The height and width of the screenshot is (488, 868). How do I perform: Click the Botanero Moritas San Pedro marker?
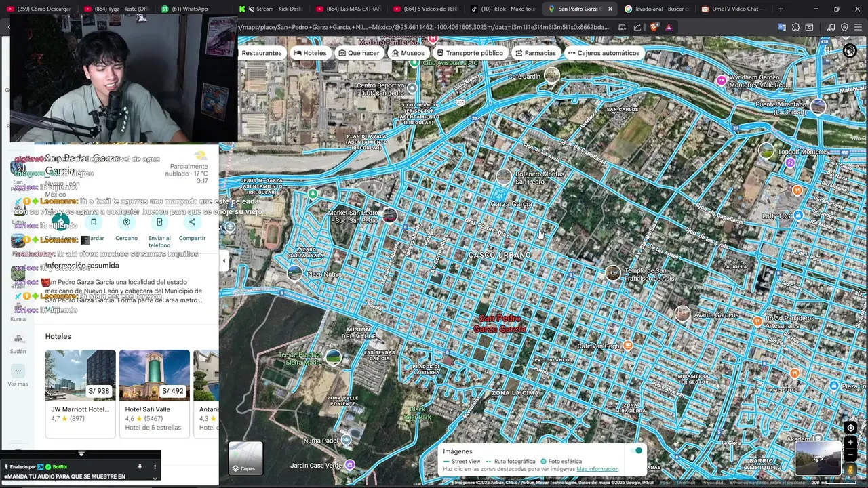503,177
